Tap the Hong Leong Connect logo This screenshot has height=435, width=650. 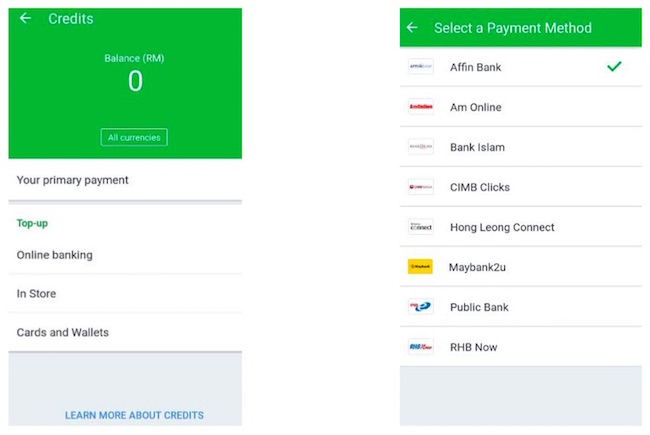(x=421, y=226)
